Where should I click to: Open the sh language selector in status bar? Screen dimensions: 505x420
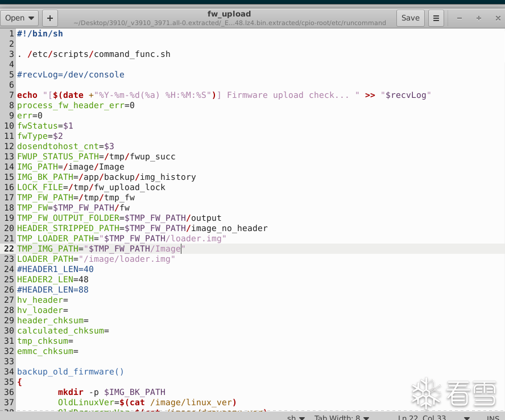click(x=296, y=417)
